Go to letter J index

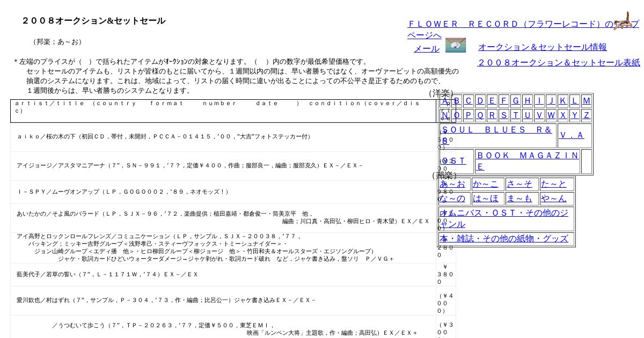click(551, 100)
